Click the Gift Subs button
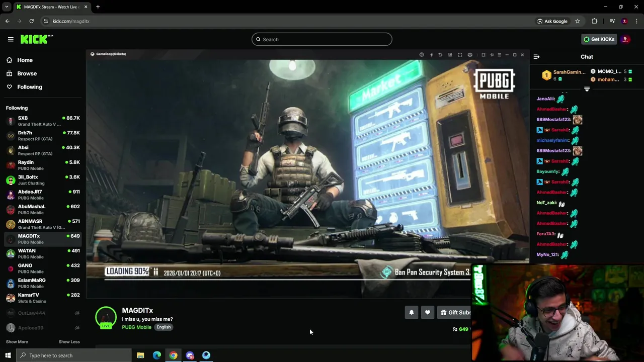 (454, 313)
